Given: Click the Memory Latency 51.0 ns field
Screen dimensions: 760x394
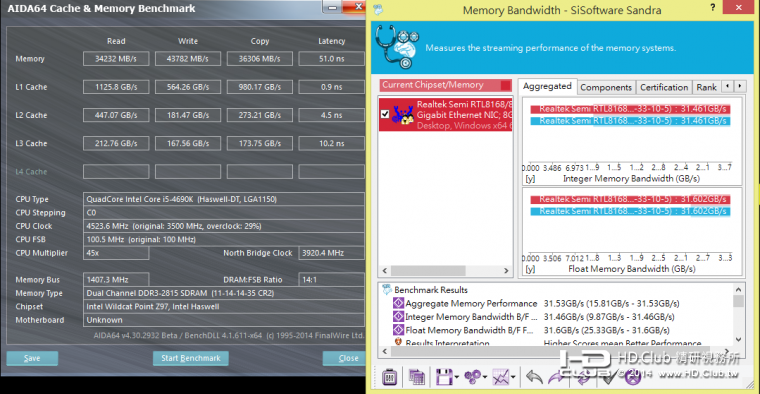Looking at the screenshot, I should tap(332, 59).
